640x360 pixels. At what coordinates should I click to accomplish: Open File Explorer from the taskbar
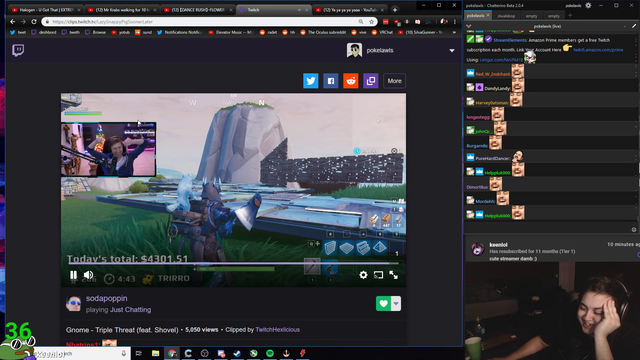(x=156, y=353)
